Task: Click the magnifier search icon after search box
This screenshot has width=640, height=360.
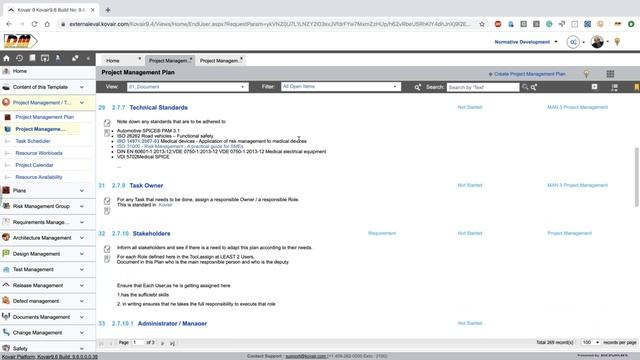Action: [525, 87]
